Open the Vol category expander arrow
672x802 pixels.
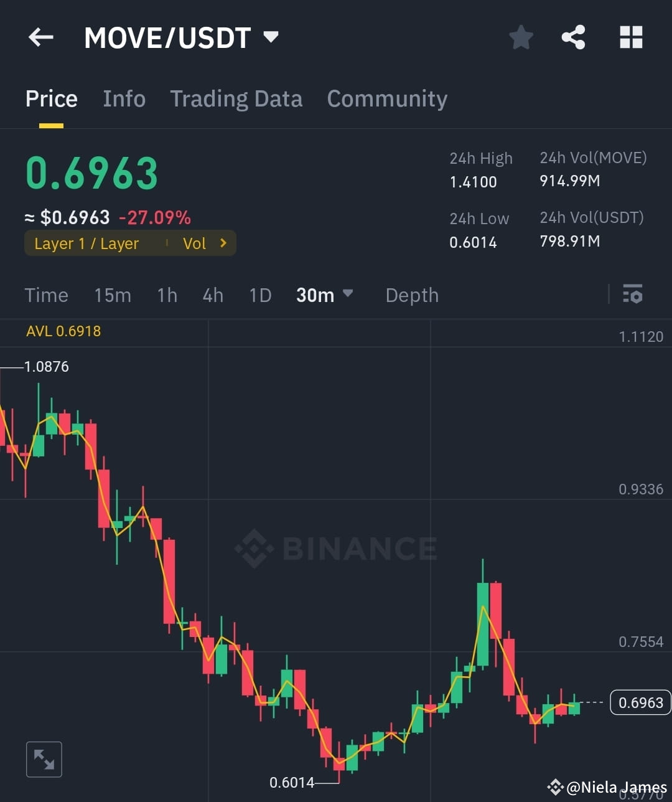(x=223, y=243)
